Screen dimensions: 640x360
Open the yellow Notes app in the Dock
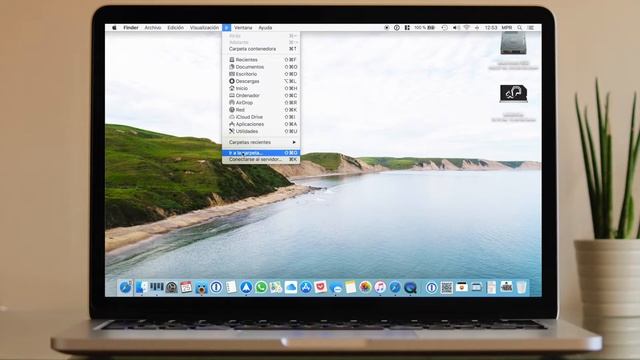coord(351,287)
